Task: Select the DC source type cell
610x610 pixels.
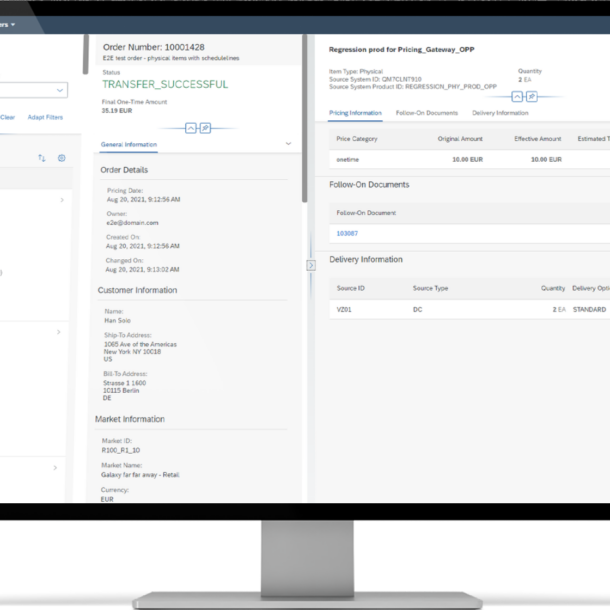Action: [x=417, y=310]
